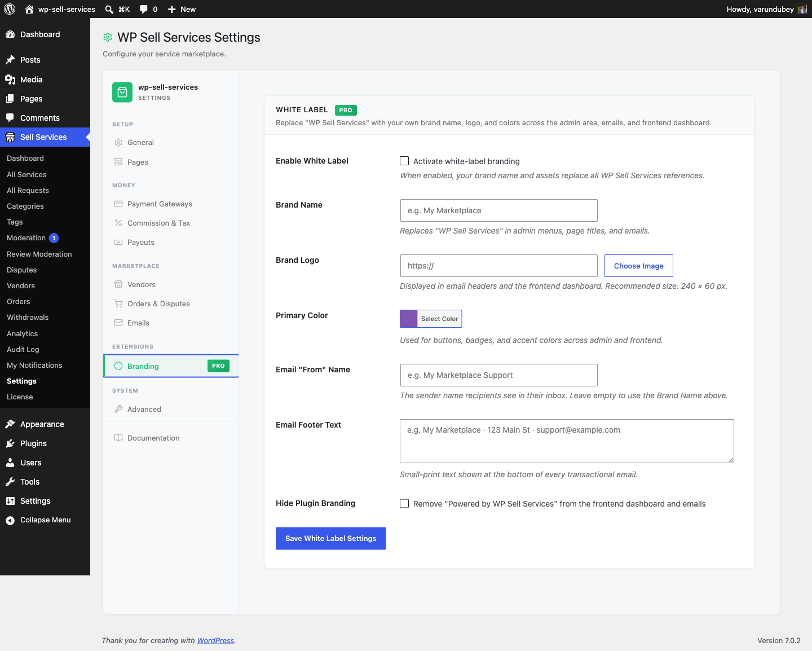Click the Tools wrench icon
This screenshot has height=651, width=812.
pyautogui.click(x=10, y=482)
